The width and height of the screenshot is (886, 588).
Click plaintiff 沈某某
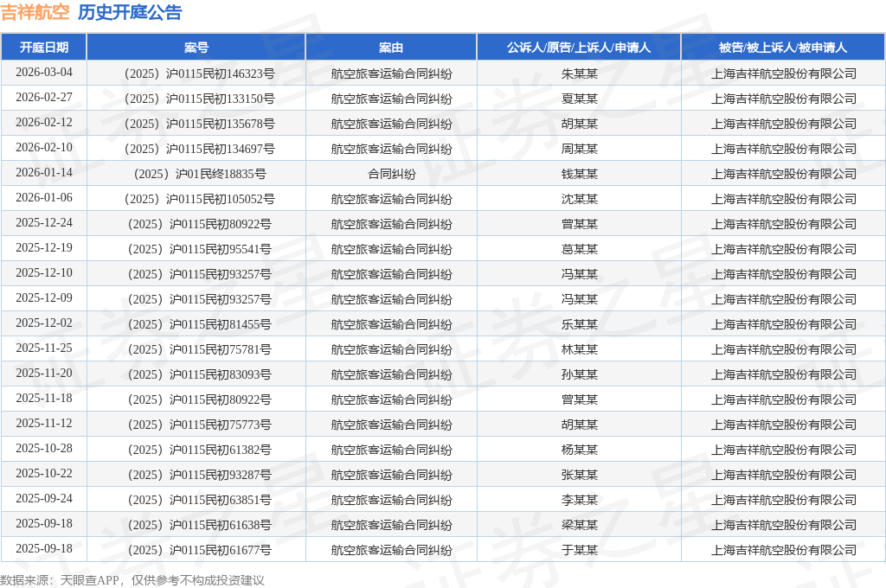click(x=579, y=199)
